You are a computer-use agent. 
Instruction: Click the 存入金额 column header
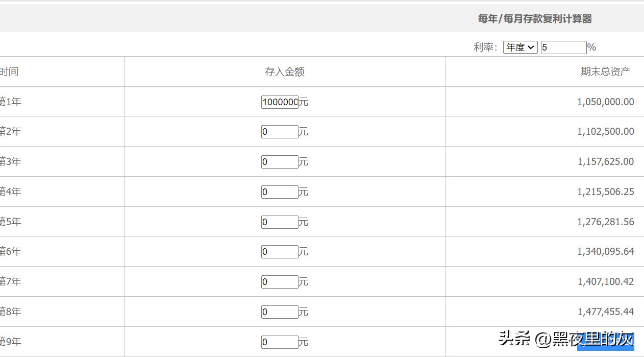(x=284, y=72)
